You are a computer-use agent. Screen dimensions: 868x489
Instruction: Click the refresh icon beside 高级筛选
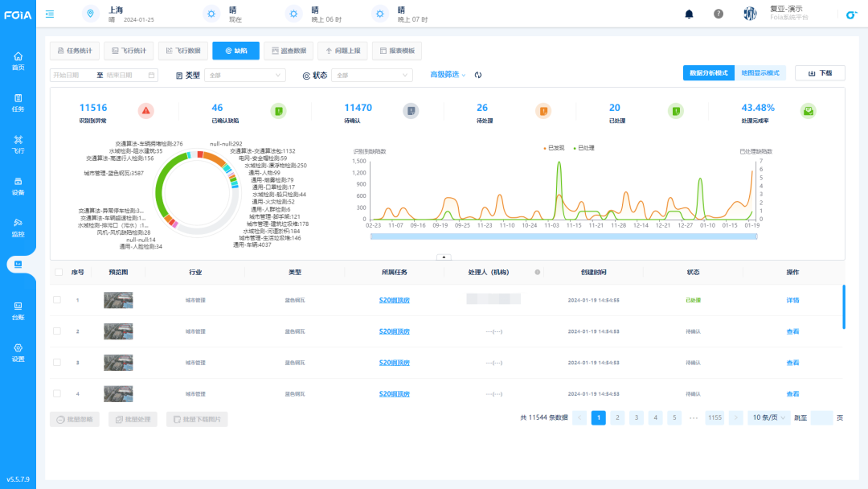pos(477,75)
